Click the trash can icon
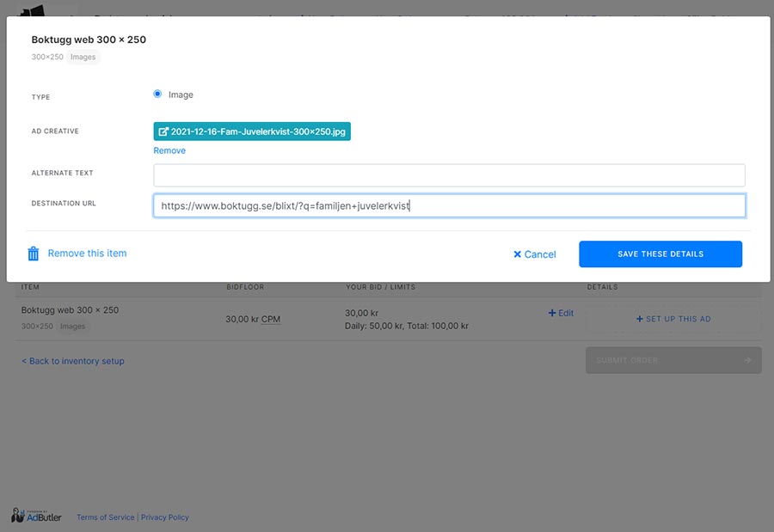This screenshot has height=532, width=774. 33,254
